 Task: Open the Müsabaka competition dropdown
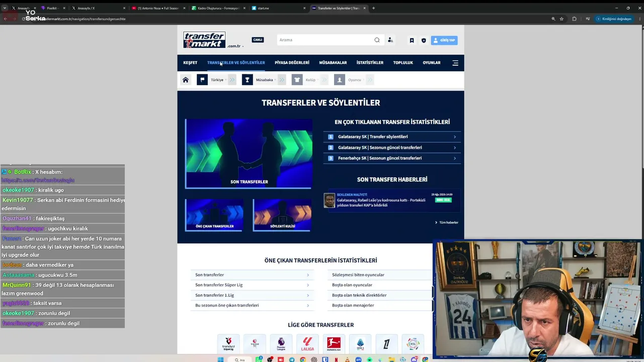(x=266, y=80)
